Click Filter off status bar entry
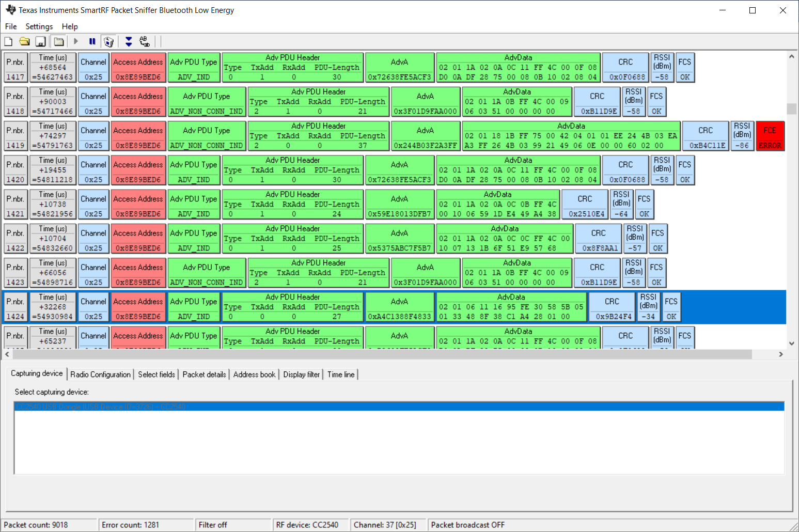The image size is (799, 532). [x=213, y=525]
